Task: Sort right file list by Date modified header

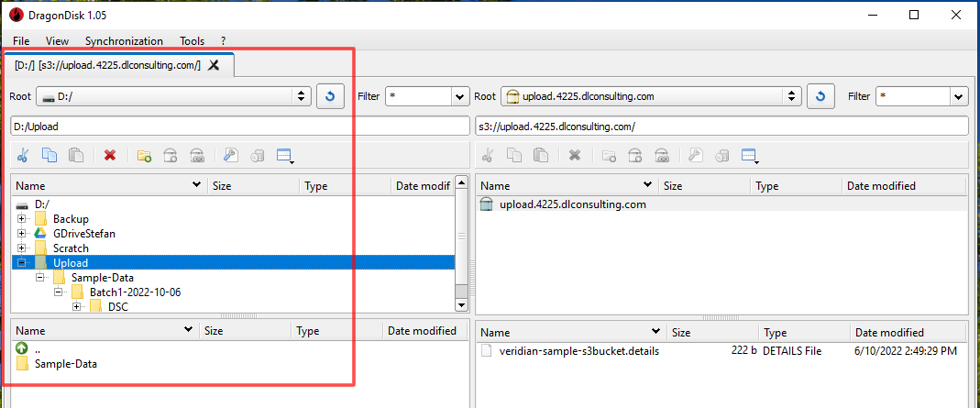Action: [908, 333]
